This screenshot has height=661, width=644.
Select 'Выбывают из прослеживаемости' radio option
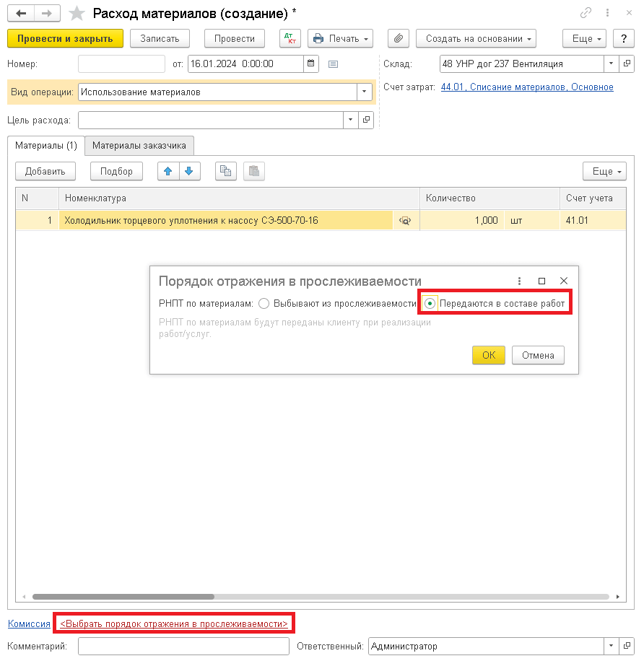click(x=264, y=303)
